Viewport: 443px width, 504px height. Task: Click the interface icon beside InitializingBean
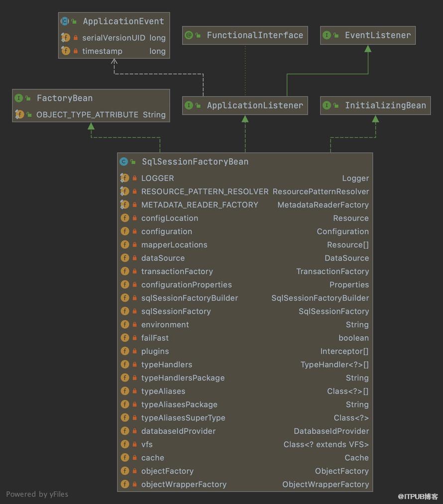(327, 105)
